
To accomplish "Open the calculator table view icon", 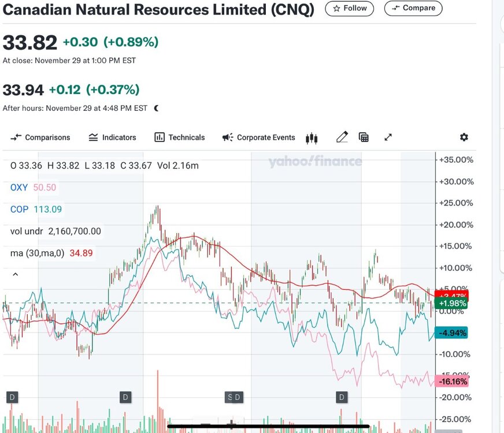I will (364, 137).
